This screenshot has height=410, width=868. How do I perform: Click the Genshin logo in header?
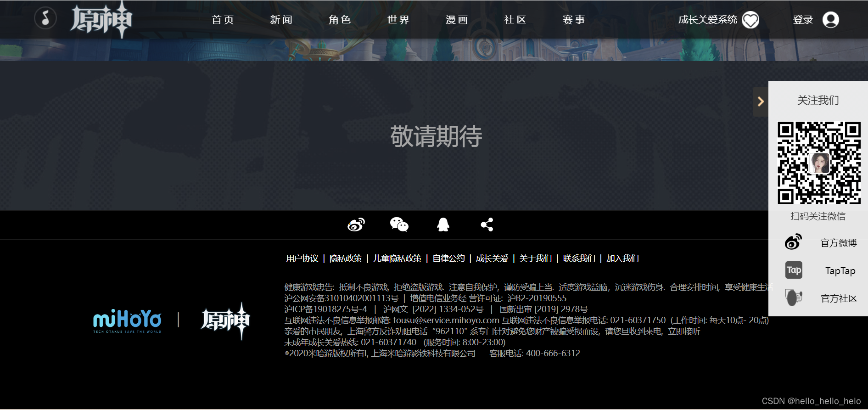pos(101,19)
